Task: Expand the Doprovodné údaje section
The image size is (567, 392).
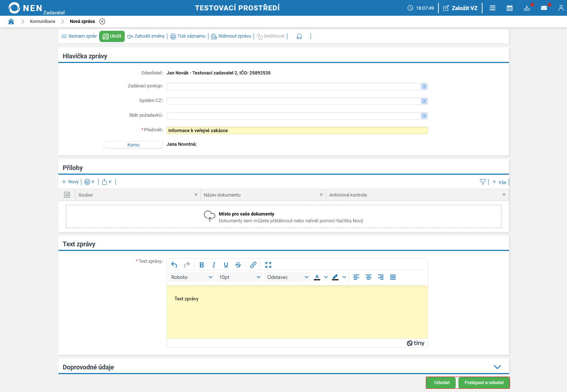Action: 497,367
